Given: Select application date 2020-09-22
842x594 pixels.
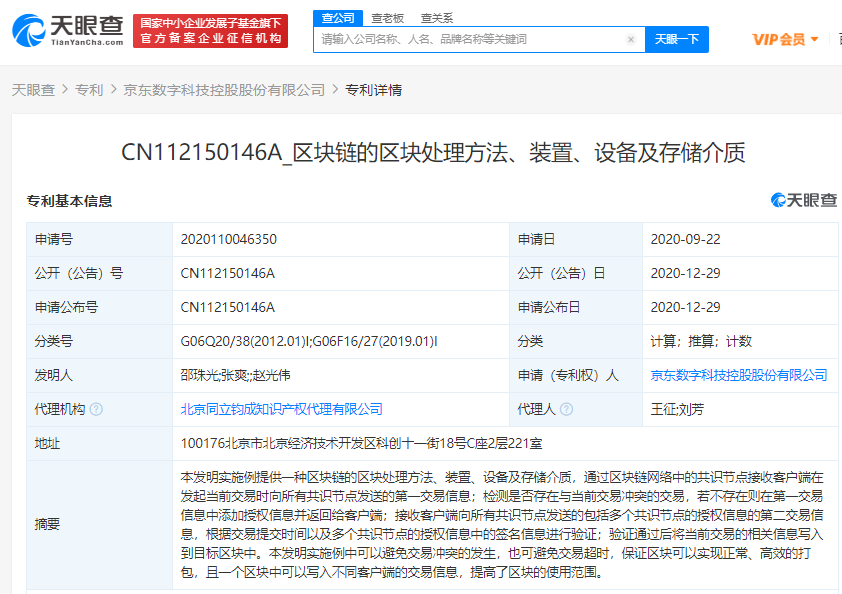Looking at the screenshot, I should [x=686, y=239].
